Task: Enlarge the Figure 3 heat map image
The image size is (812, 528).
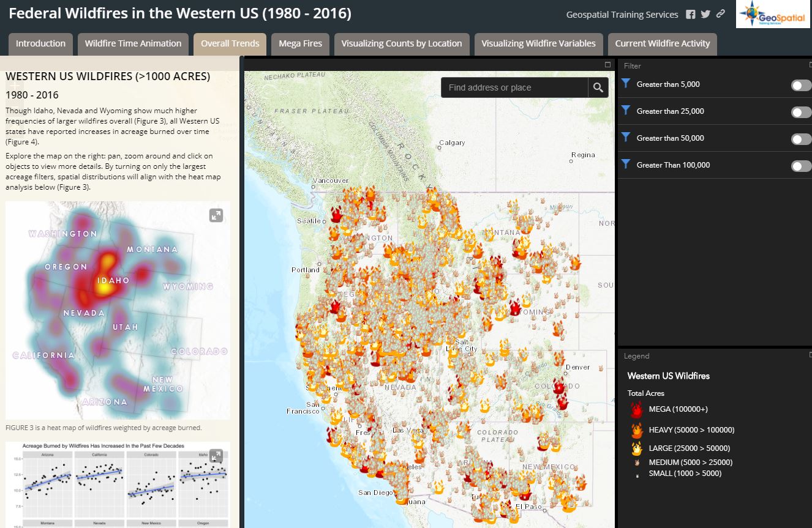Action: (216, 215)
